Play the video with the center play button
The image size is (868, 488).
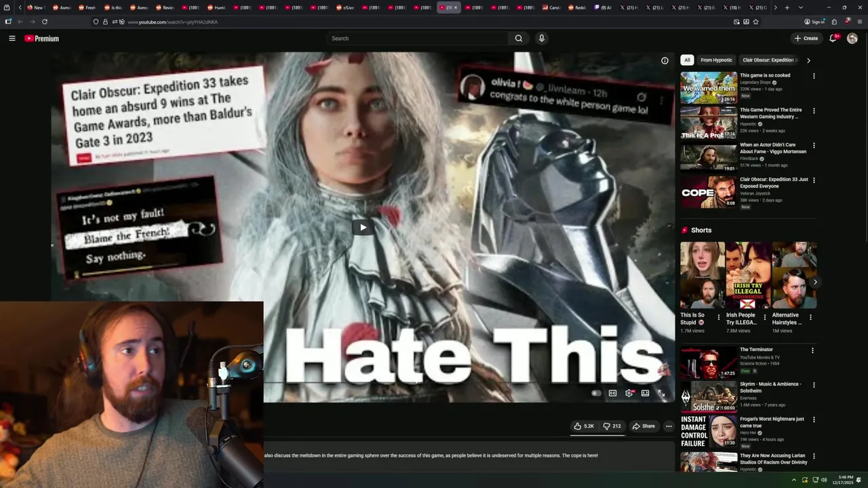point(363,227)
